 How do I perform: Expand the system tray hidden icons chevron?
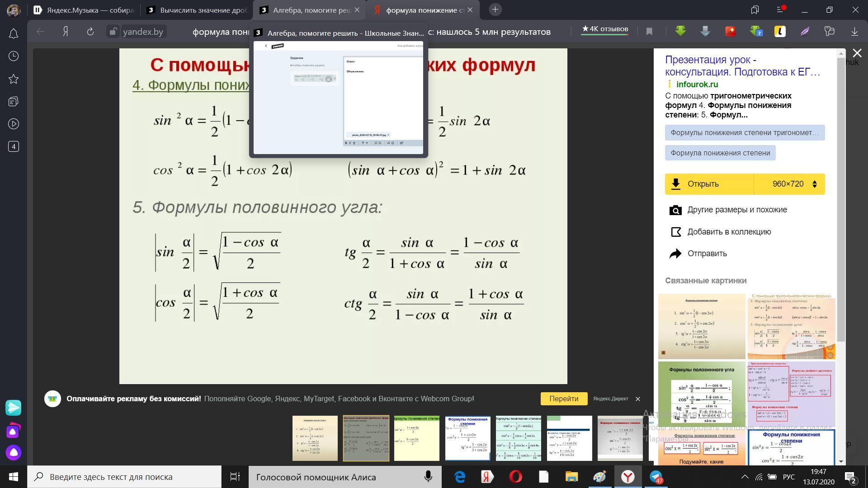pos(745,477)
